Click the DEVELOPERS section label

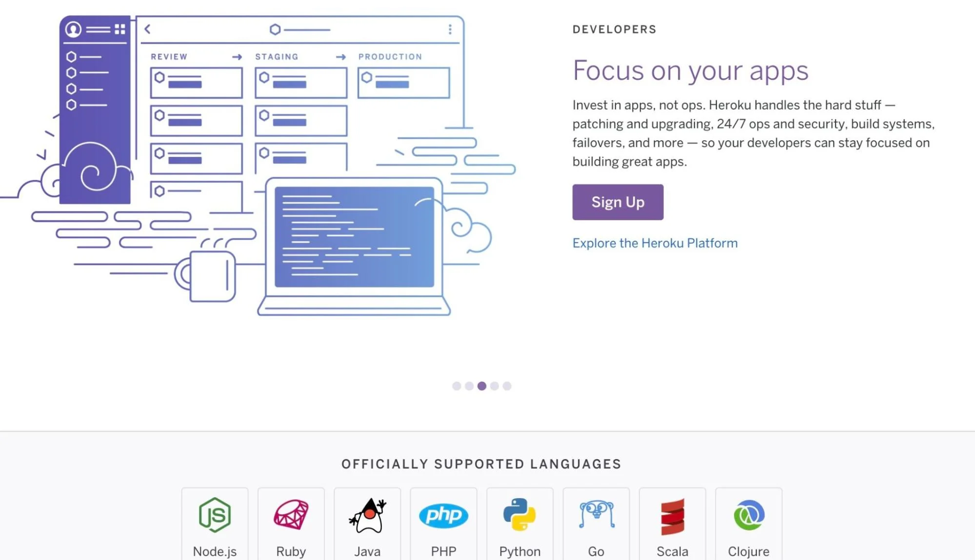[615, 29]
